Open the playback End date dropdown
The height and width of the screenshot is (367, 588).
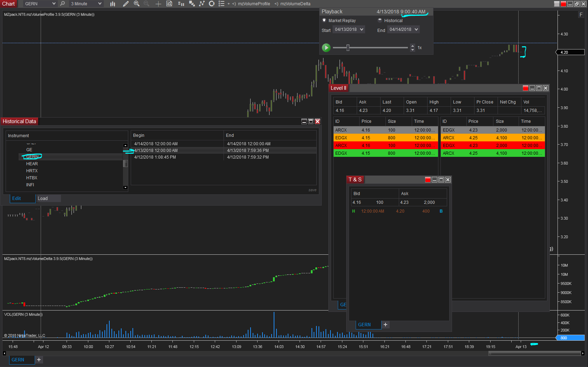(404, 29)
